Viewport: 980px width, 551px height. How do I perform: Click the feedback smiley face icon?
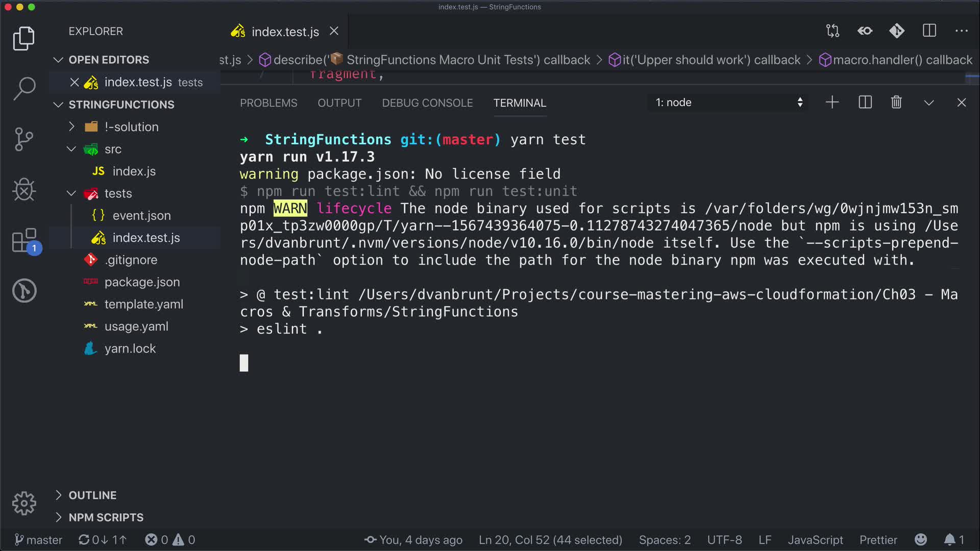[x=921, y=539]
